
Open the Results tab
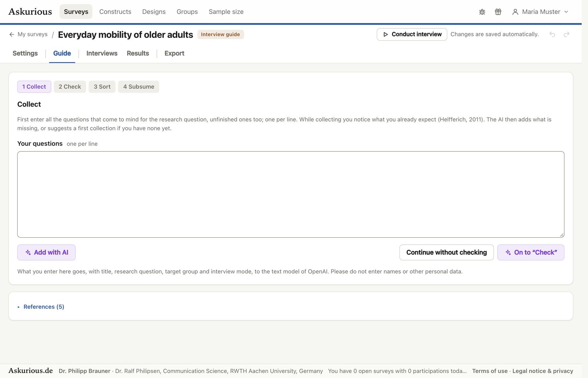138,53
